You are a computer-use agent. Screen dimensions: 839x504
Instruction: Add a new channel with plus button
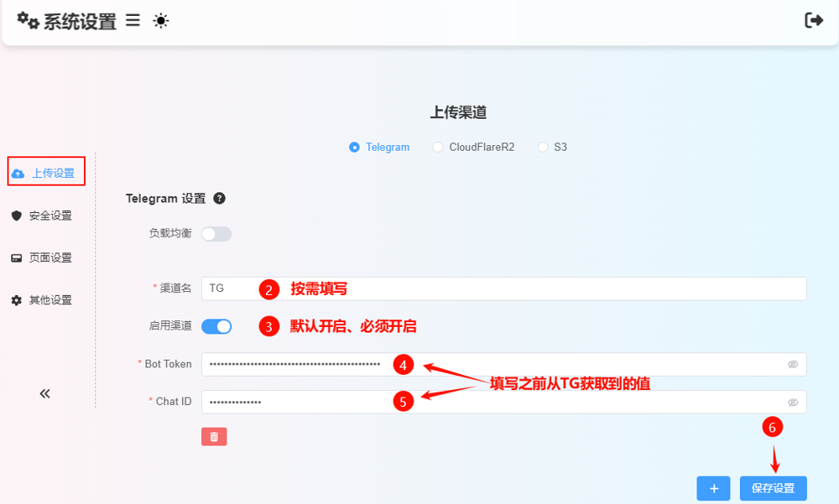click(x=713, y=488)
